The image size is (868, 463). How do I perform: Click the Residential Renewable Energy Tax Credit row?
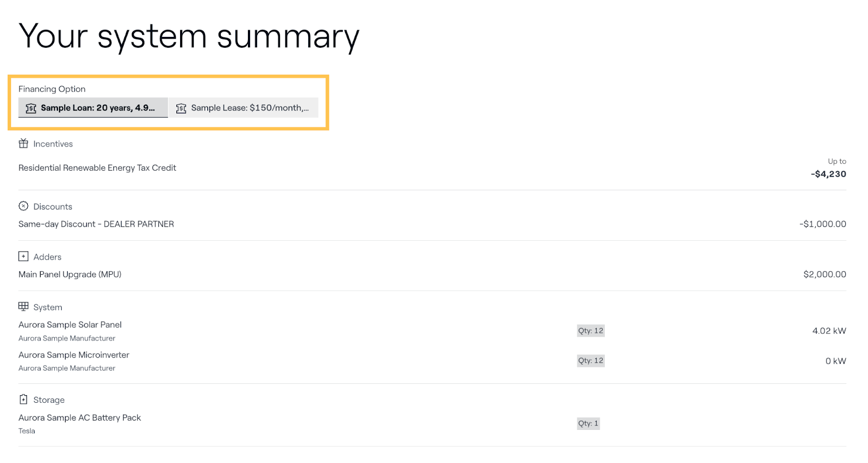pyautogui.click(x=97, y=168)
